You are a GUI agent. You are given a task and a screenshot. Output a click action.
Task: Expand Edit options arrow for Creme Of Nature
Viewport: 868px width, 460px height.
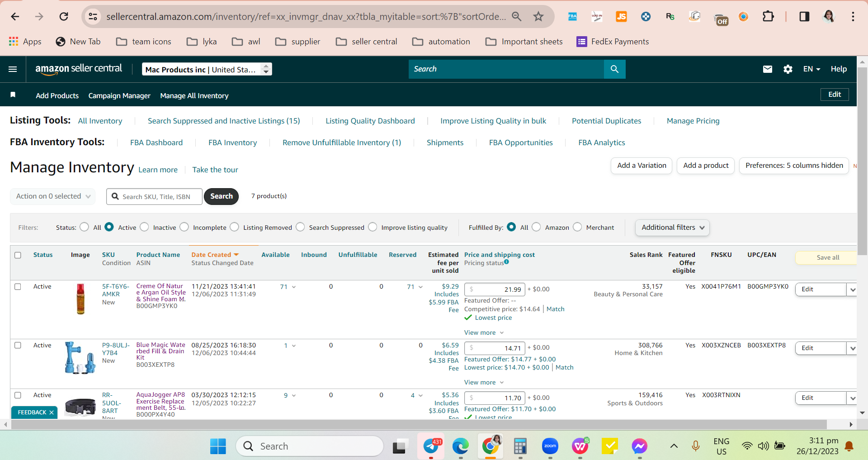(852, 289)
